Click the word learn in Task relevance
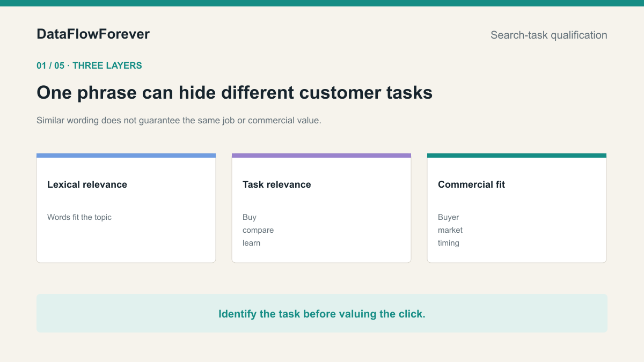 point(251,243)
